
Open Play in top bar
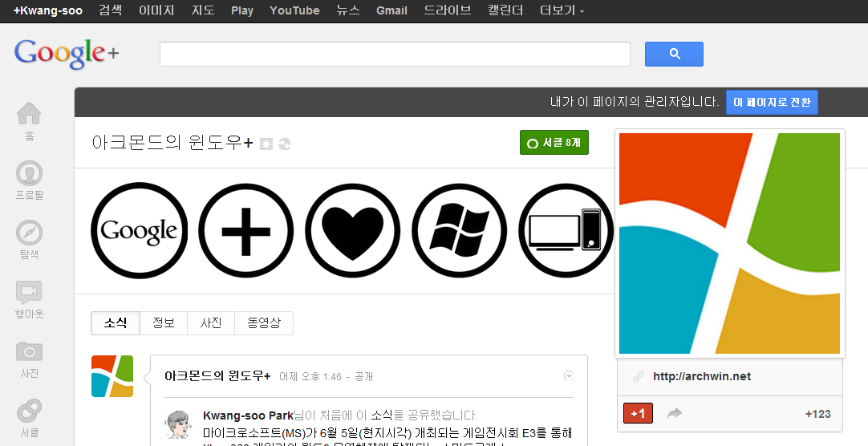coord(242,10)
